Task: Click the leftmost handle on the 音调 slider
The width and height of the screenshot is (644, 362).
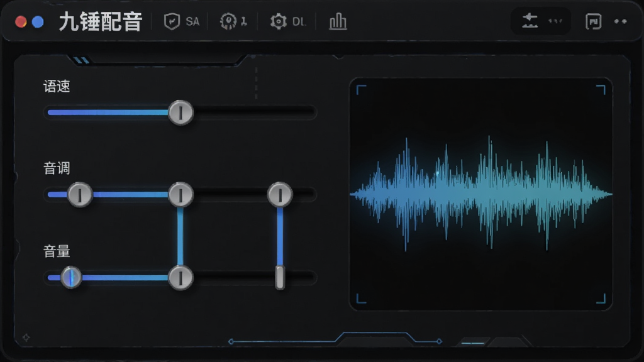Action: [80, 194]
